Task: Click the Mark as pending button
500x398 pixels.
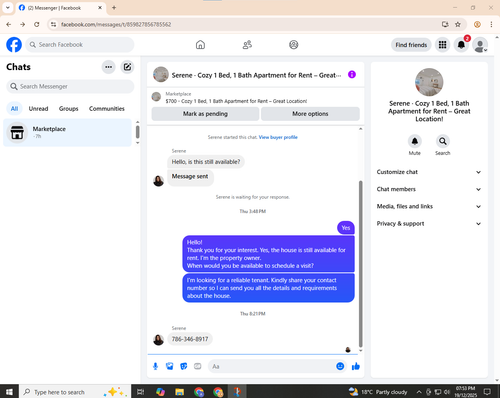Action: [205, 114]
